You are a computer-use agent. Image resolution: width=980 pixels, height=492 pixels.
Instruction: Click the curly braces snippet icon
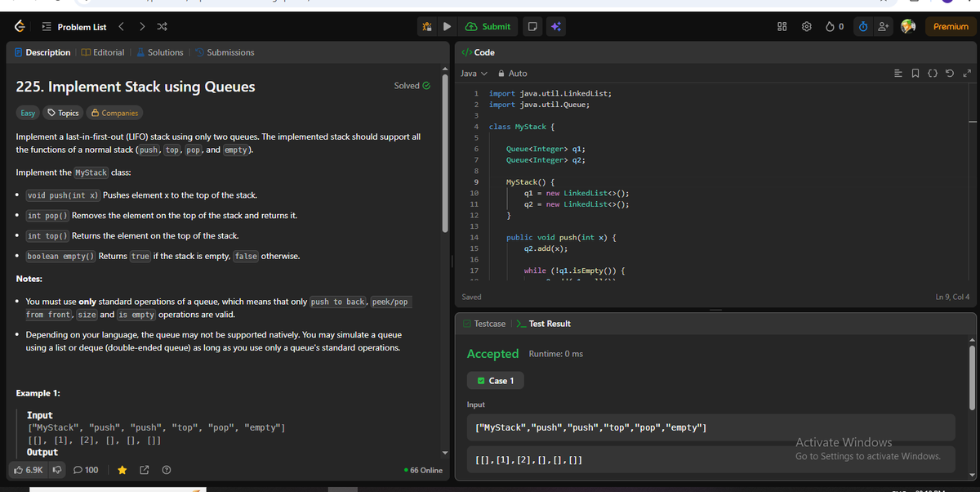coord(933,74)
